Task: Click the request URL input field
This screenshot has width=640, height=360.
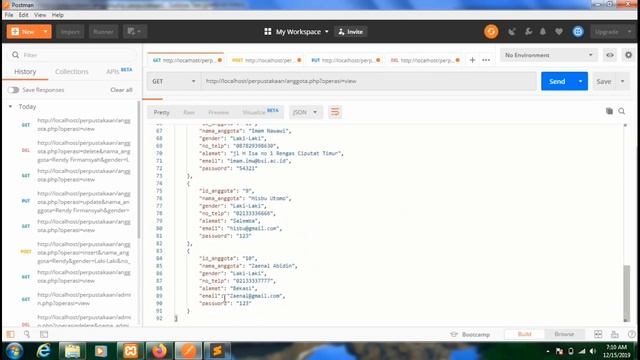Action: [369, 81]
